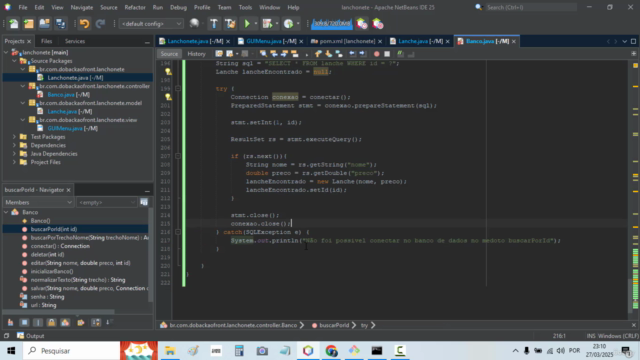
Task: Open Google Chrome from the taskbar
Action: 331,351
